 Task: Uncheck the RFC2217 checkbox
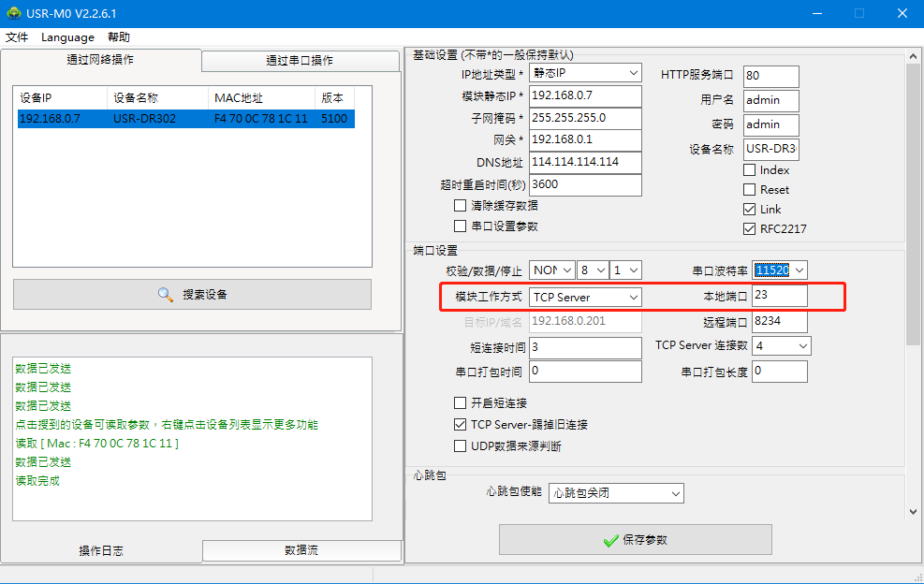[750, 228]
